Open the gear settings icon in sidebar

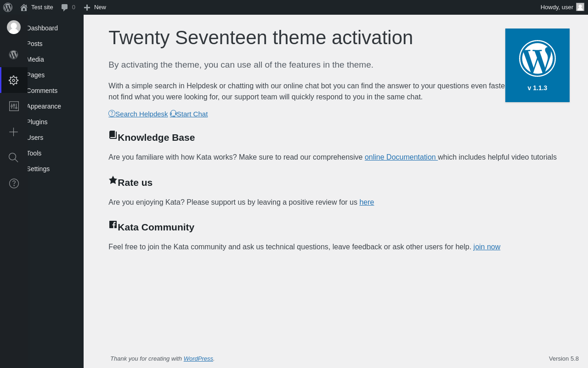(x=14, y=80)
